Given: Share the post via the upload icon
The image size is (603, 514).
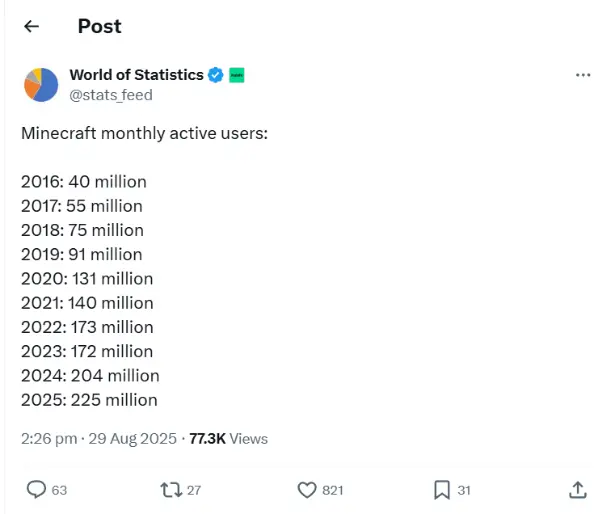Looking at the screenshot, I should (x=577, y=489).
